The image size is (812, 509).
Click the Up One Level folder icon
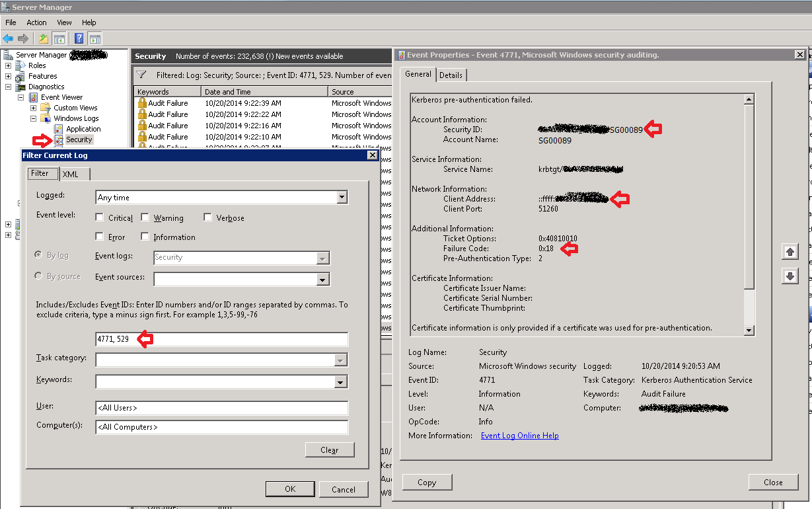coord(44,39)
